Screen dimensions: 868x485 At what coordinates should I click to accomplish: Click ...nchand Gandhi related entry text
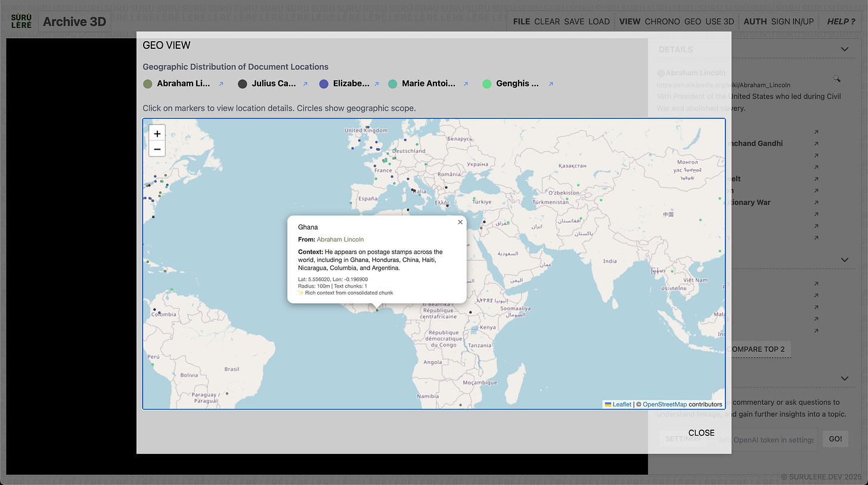pyautogui.click(x=757, y=143)
